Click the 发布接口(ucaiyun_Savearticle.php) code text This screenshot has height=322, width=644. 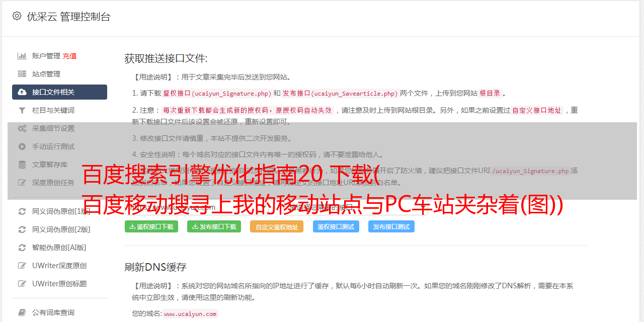tap(340, 93)
